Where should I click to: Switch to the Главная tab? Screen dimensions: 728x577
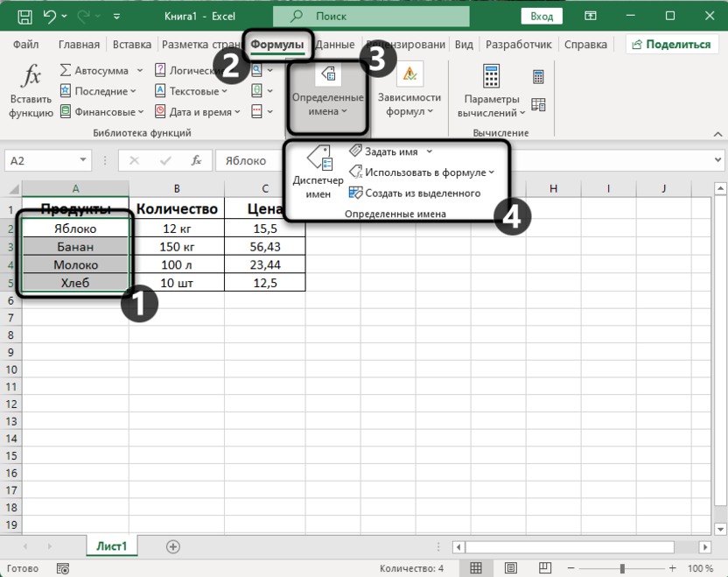79,45
